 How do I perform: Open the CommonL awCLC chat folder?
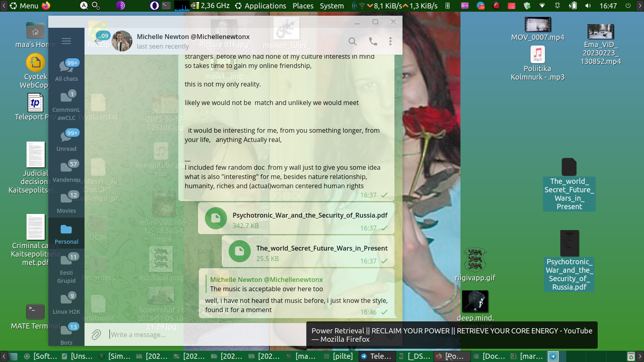point(66,105)
